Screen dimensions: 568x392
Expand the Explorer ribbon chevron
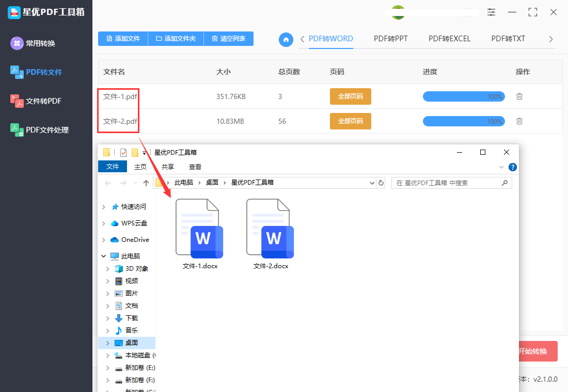point(501,167)
